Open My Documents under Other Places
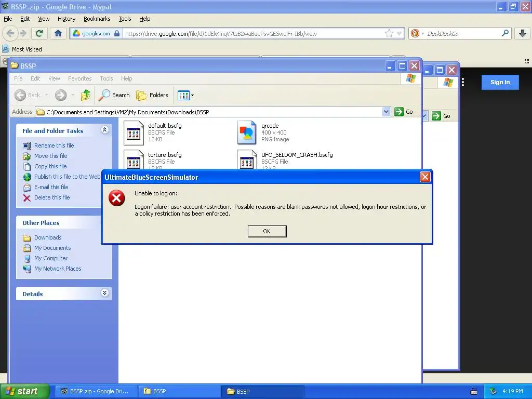532x399 pixels. click(x=52, y=248)
